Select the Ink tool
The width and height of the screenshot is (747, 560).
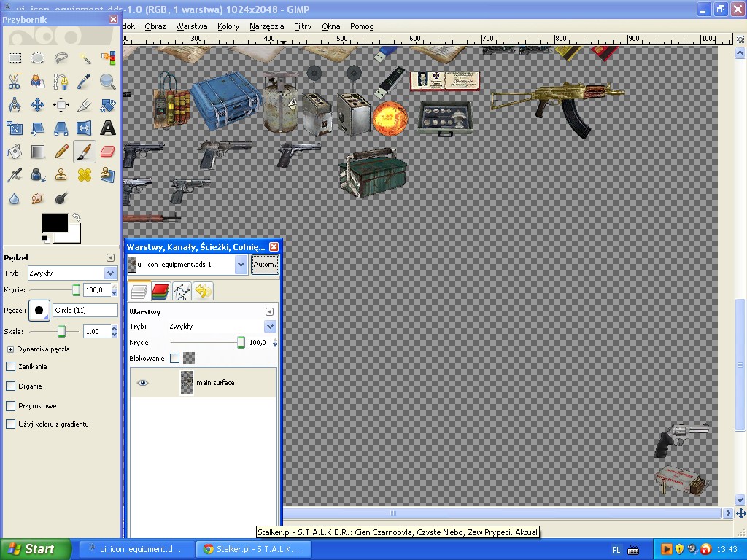[38, 175]
